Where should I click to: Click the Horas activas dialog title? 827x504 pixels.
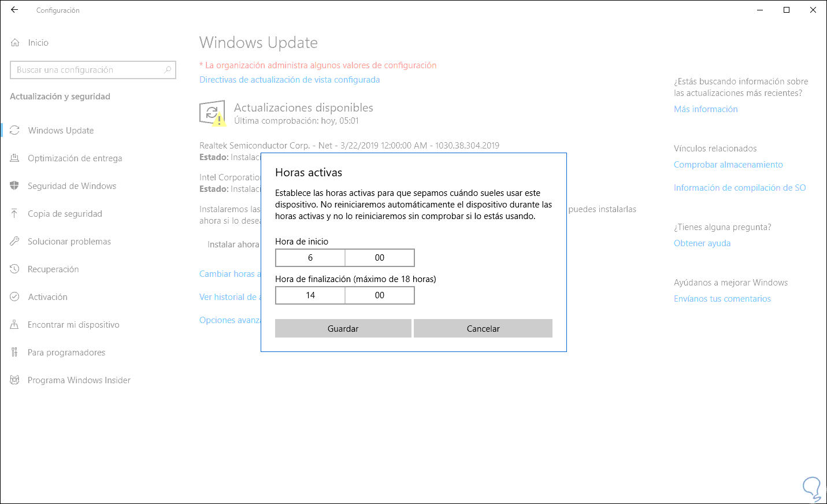[x=309, y=173]
